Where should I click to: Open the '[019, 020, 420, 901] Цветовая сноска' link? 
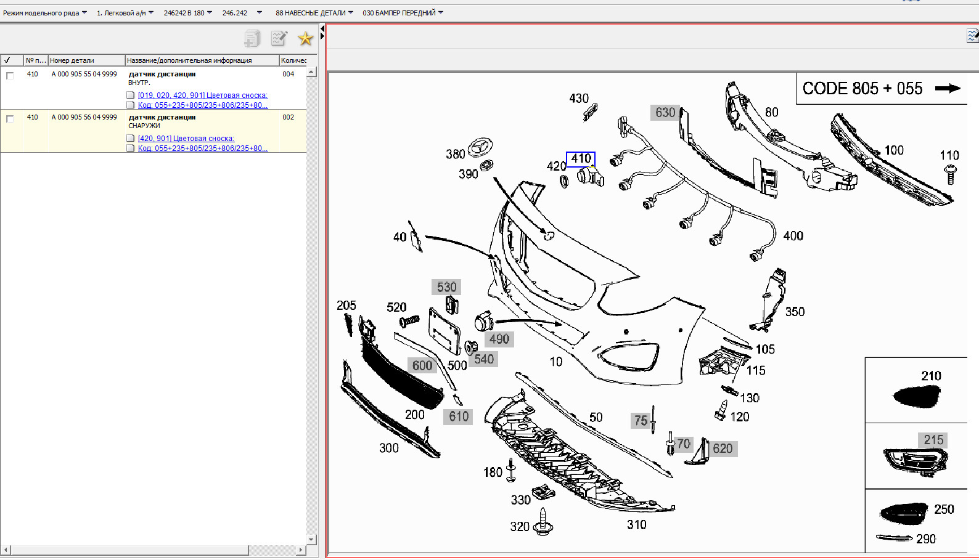pyautogui.click(x=202, y=95)
